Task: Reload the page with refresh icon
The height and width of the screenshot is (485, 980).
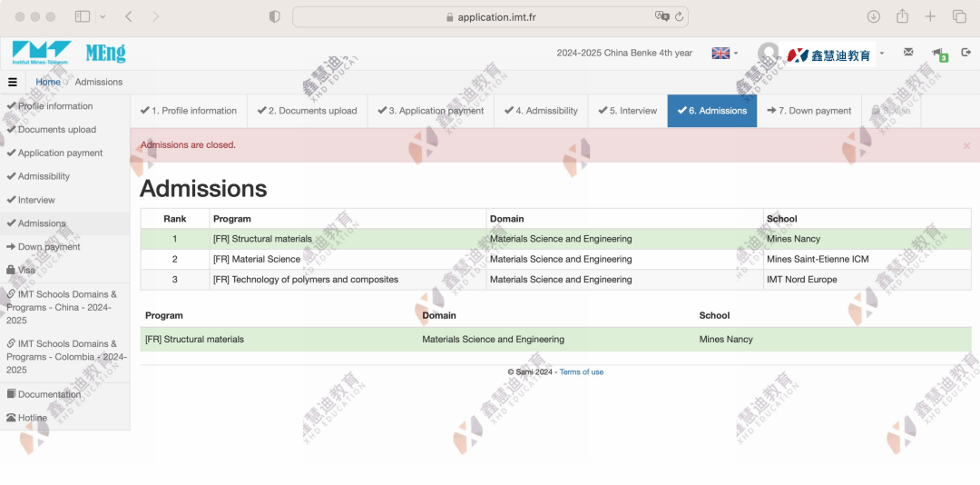Action: (680, 17)
